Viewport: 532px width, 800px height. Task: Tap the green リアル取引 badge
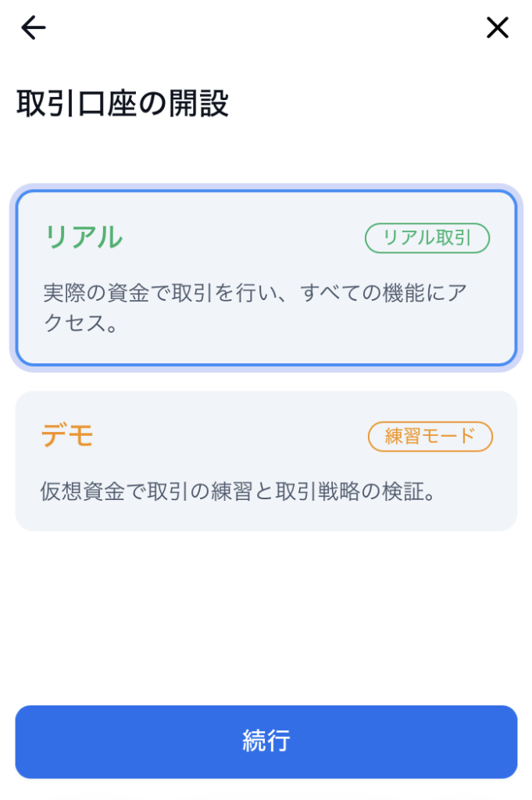427,237
